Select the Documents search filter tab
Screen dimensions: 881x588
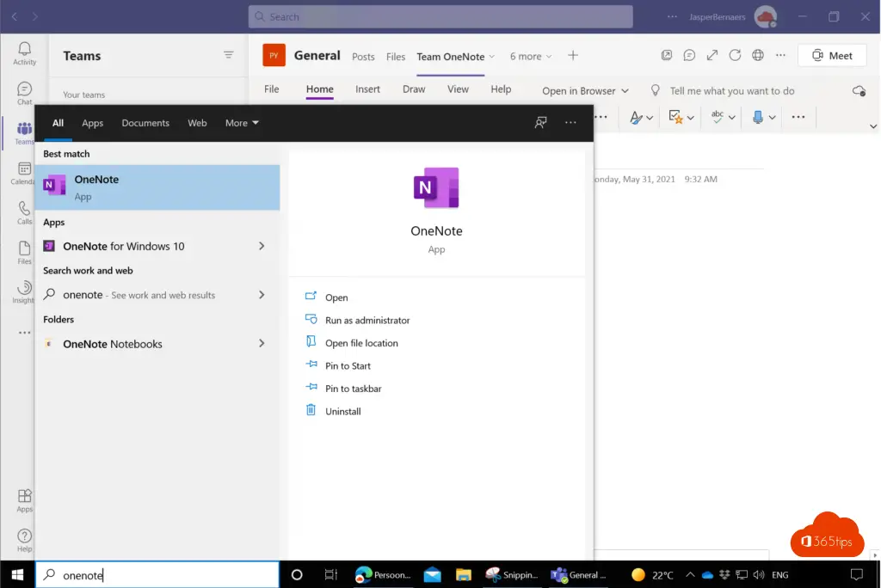pos(145,122)
